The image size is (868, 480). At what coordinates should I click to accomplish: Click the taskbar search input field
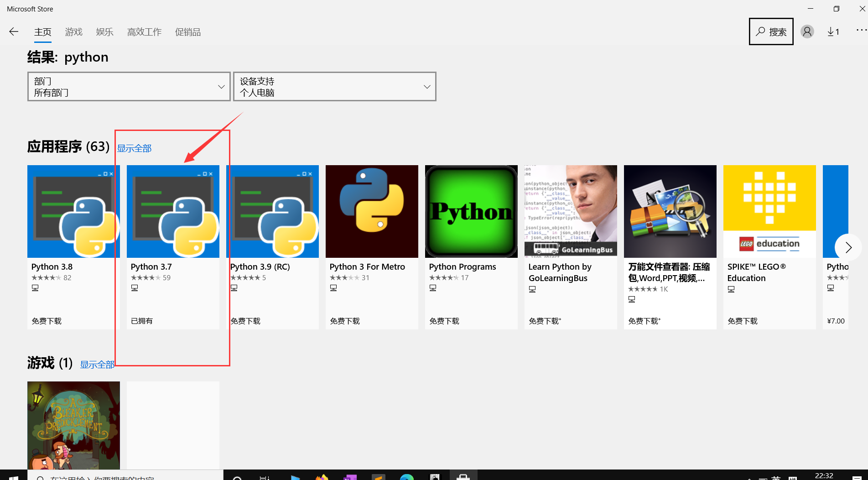pos(128,477)
